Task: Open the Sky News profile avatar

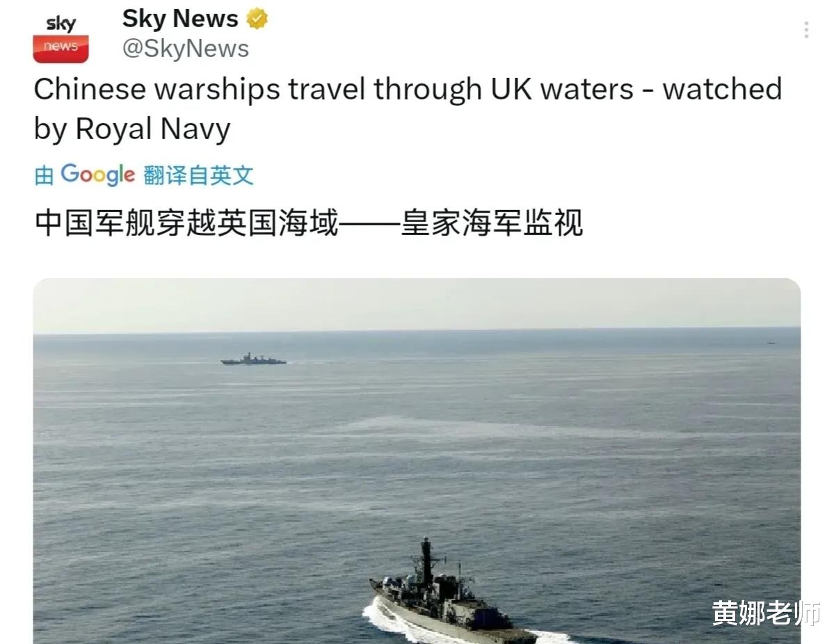Action: tap(61, 38)
